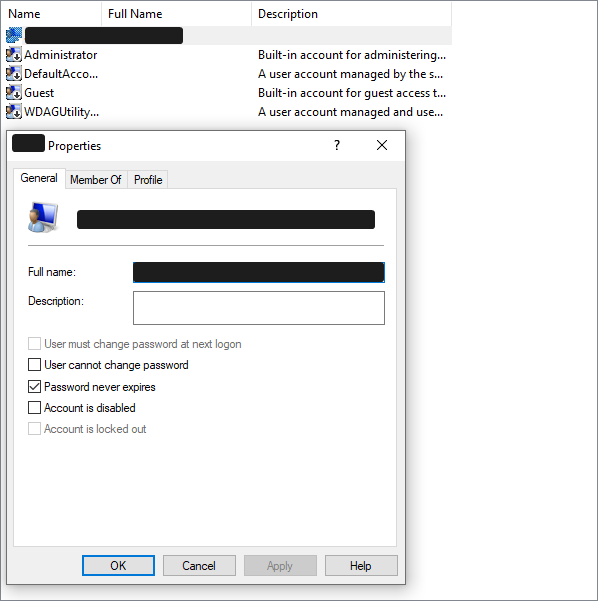Image resolution: width=598 pixels, height=601 pixels.
Task: Click the Help button
Action: (361, 566)
